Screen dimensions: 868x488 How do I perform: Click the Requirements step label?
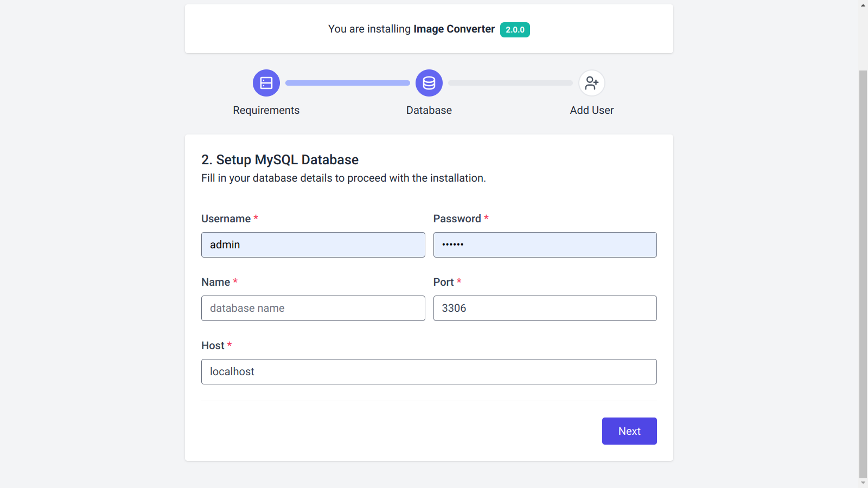[x=266, y=110]
